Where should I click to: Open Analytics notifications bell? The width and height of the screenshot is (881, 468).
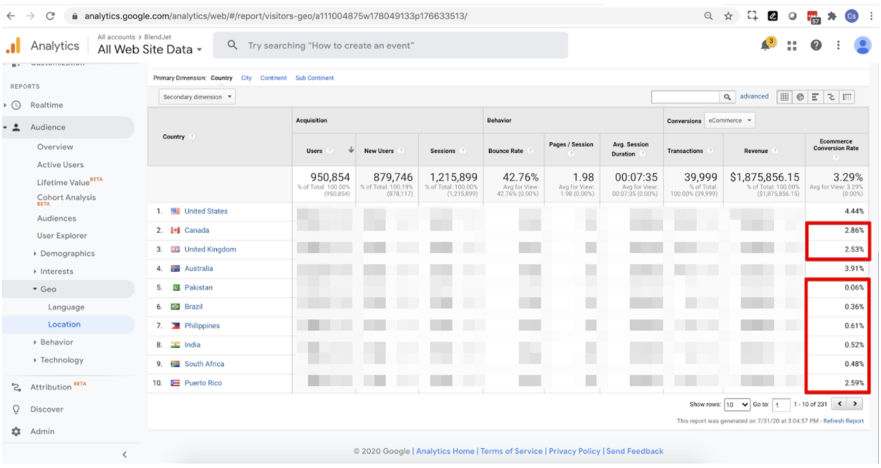click(766, 45)
